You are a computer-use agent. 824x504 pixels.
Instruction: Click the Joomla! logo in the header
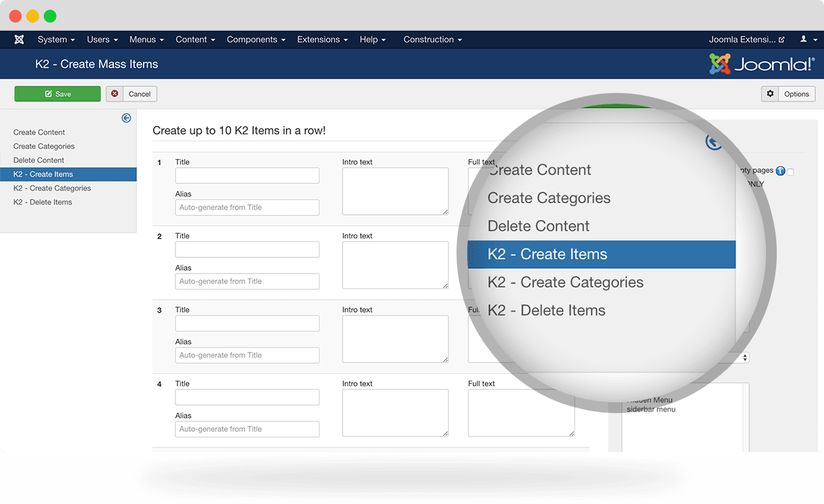[x=762, y=64]
